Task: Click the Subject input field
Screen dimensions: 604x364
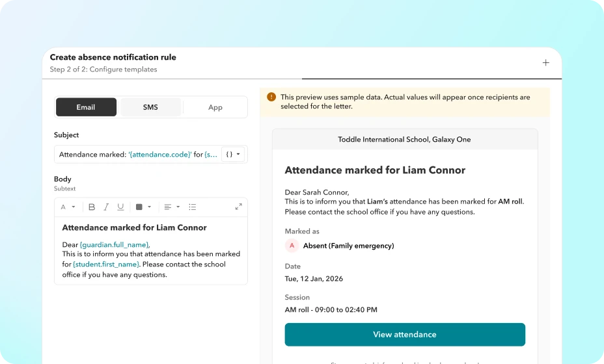Action: [150, 154]
